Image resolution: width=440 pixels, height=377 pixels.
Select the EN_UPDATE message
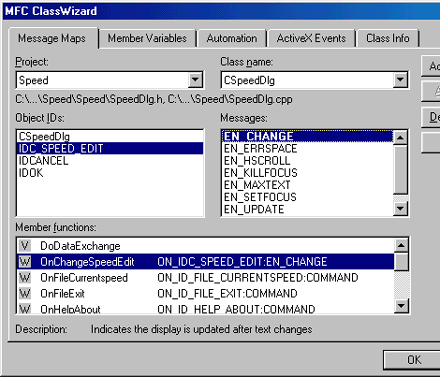pos(307,209)
